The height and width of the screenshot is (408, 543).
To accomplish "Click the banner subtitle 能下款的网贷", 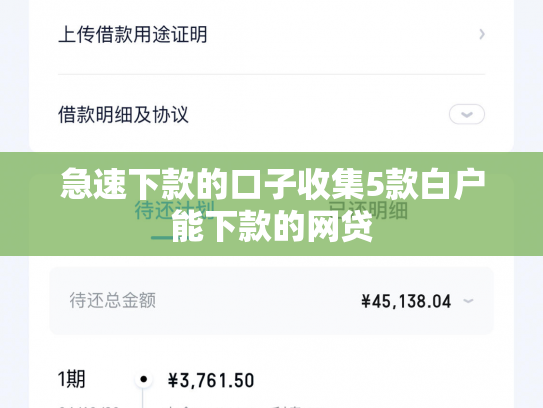I will [x=273, y=227].
